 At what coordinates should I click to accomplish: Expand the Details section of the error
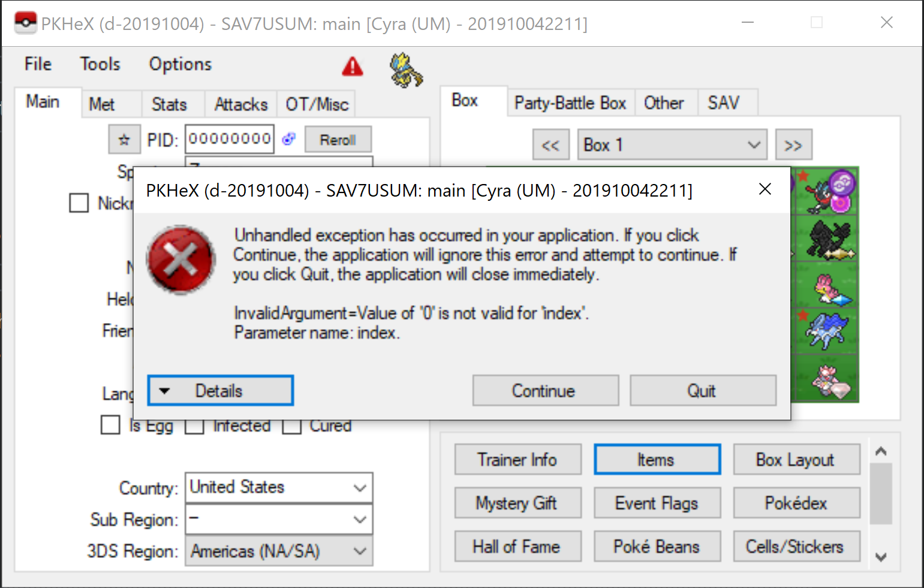click(x=221, y=391)
